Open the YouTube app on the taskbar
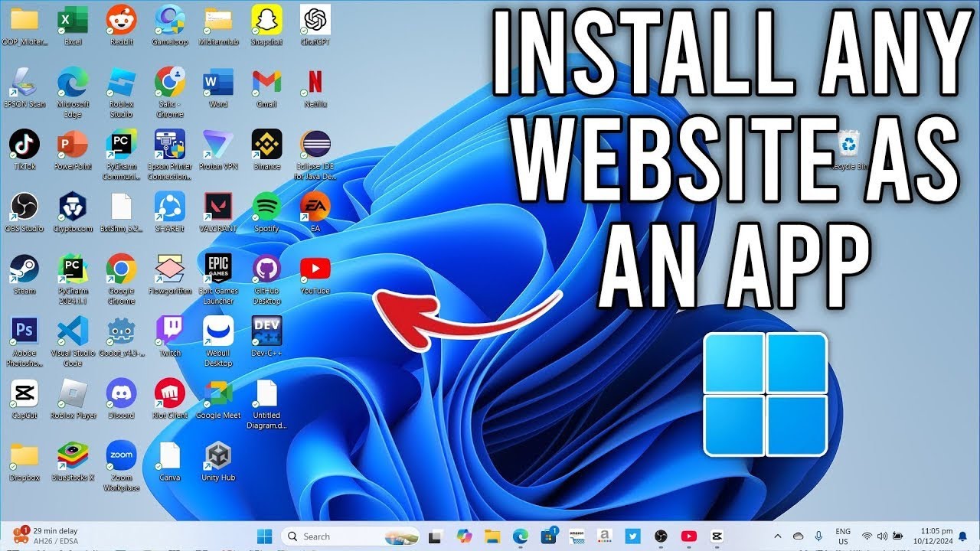The image size is (980, 551). (x=689, y=536)
